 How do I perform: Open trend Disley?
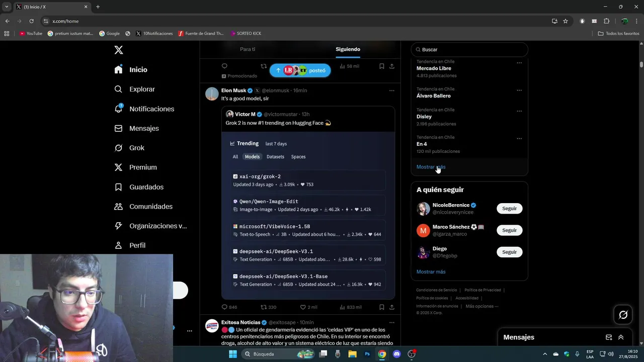(x=424, y=117)
